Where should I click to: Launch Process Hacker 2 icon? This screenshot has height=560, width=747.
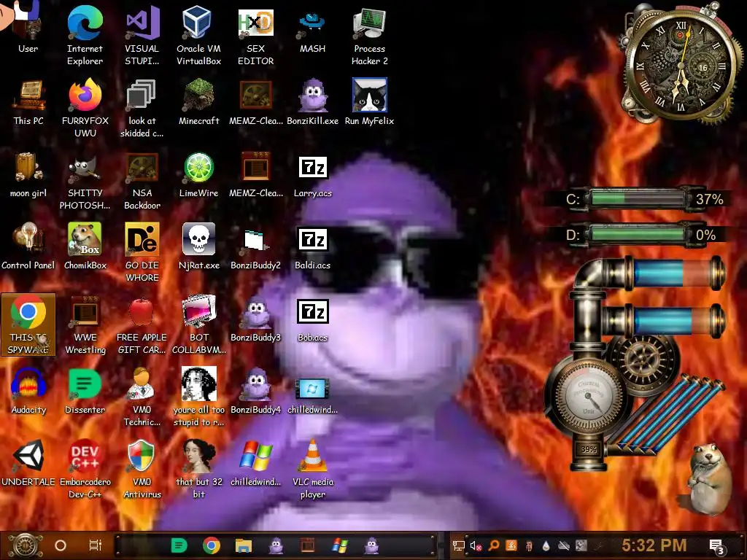(370, 35)
